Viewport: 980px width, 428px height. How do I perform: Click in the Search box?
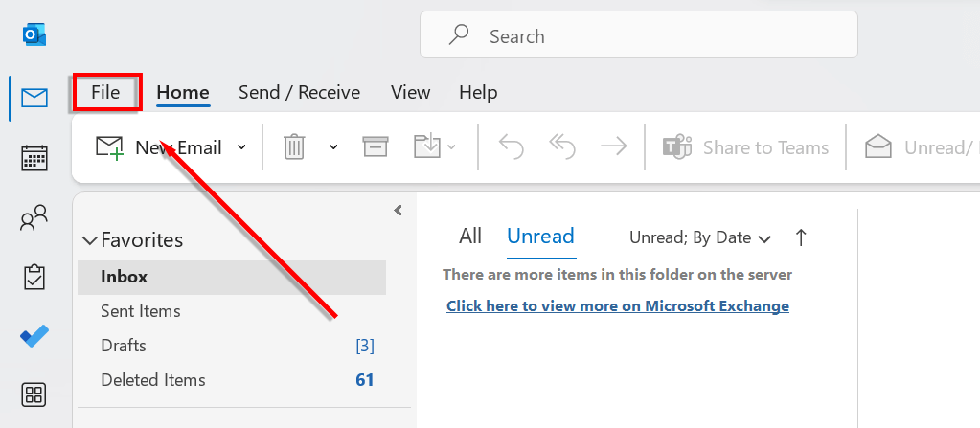pos(638,36)
